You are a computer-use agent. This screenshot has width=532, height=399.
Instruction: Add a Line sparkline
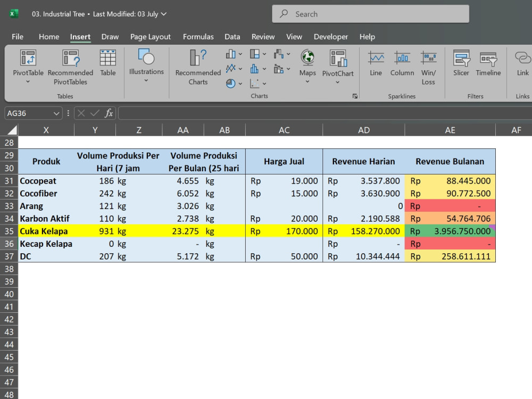pyautogui.click(x=376, y=63)
